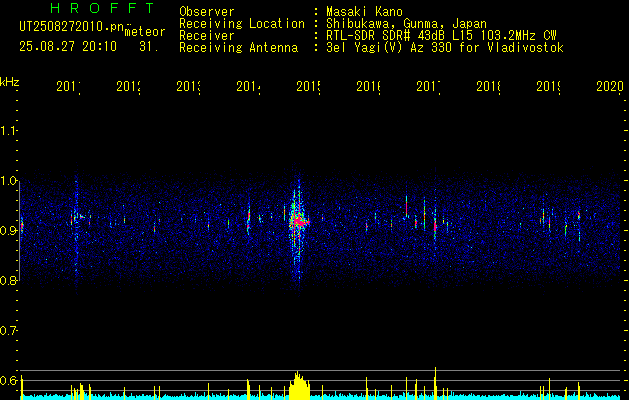This screenshot has width=629, height=400.
Task: Click the 0.9 frequency axis label
Action: click(8, 231)
